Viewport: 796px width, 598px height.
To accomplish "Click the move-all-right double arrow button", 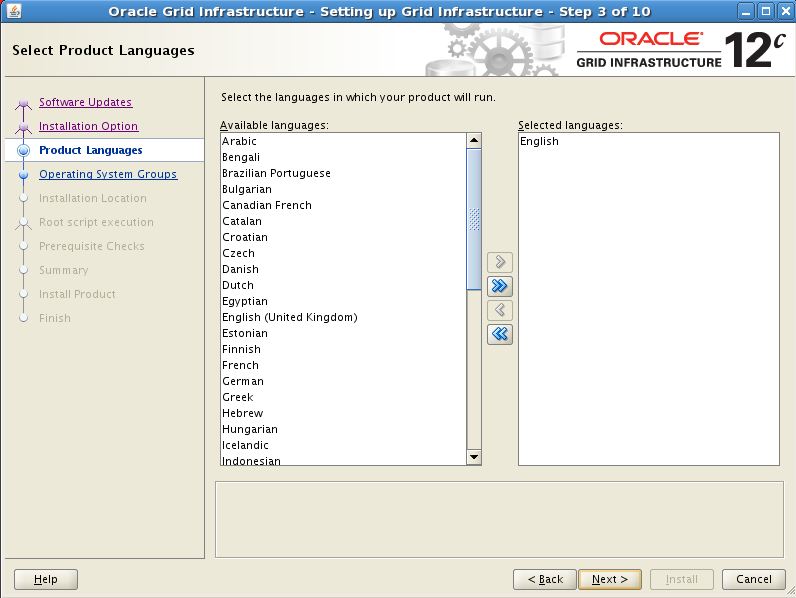I will tap(500, 286).
